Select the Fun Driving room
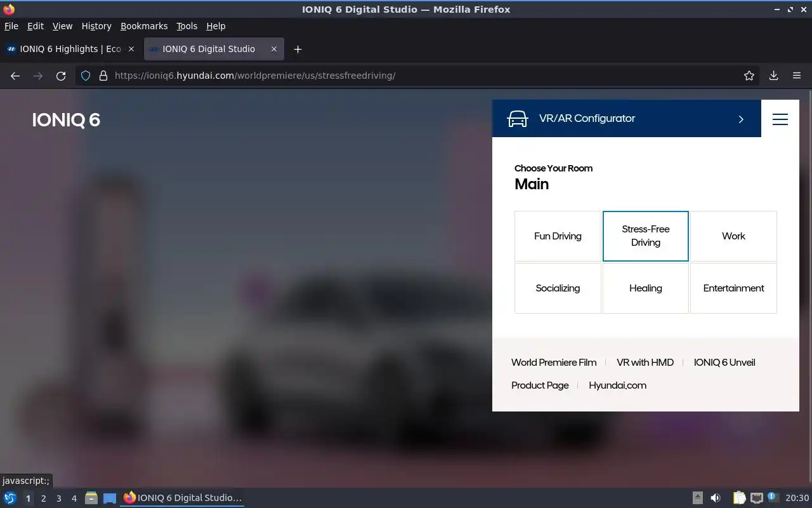The image size is (812, 508). pyautogui.click(x=558, y=236)
